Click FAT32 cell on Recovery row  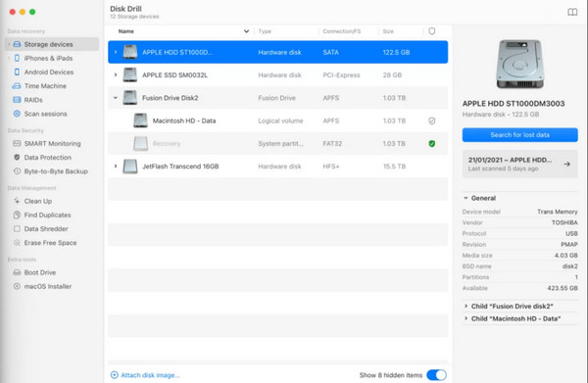click(332, 144)
